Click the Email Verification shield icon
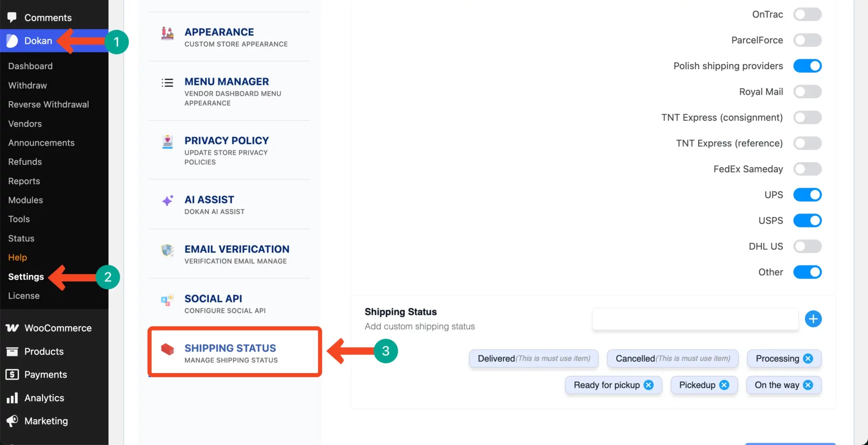The height and width of the screenshot is (445, 868). click(x=168, y=250)
